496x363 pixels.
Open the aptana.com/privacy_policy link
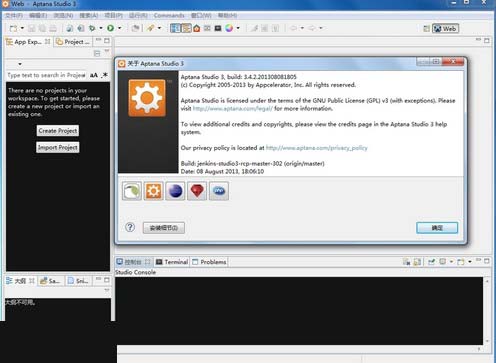click(x=317, y=148)
